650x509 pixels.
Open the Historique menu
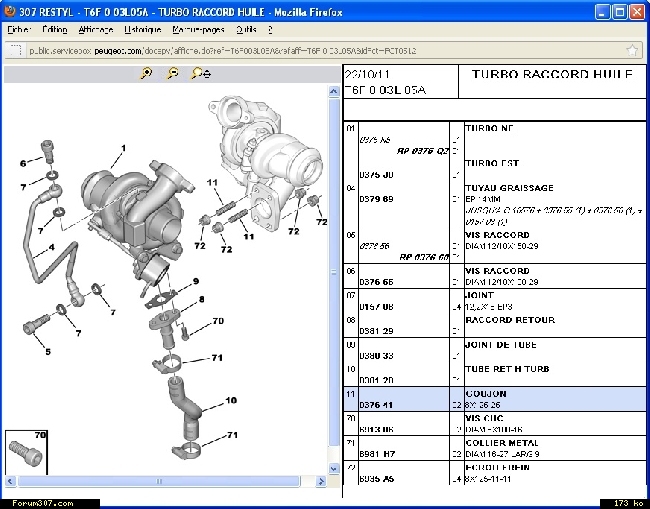tap(143, 30)
